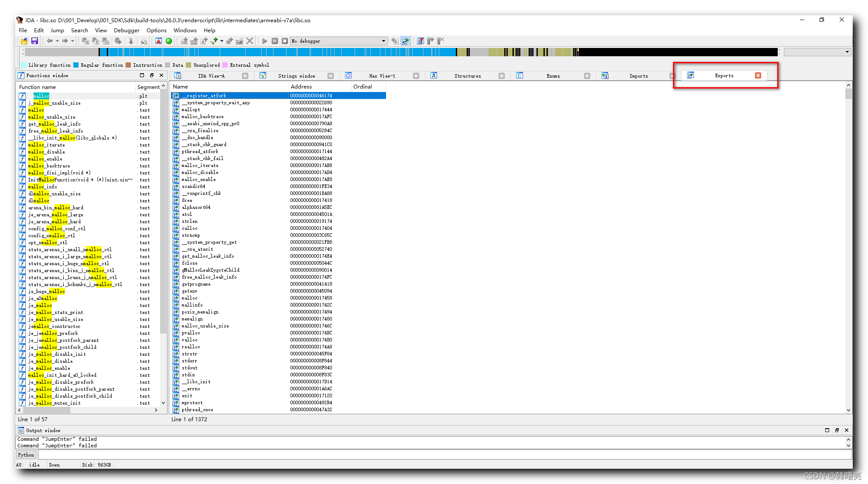
Task: Click the create string plus icon
Action: [x=214, y=41]
